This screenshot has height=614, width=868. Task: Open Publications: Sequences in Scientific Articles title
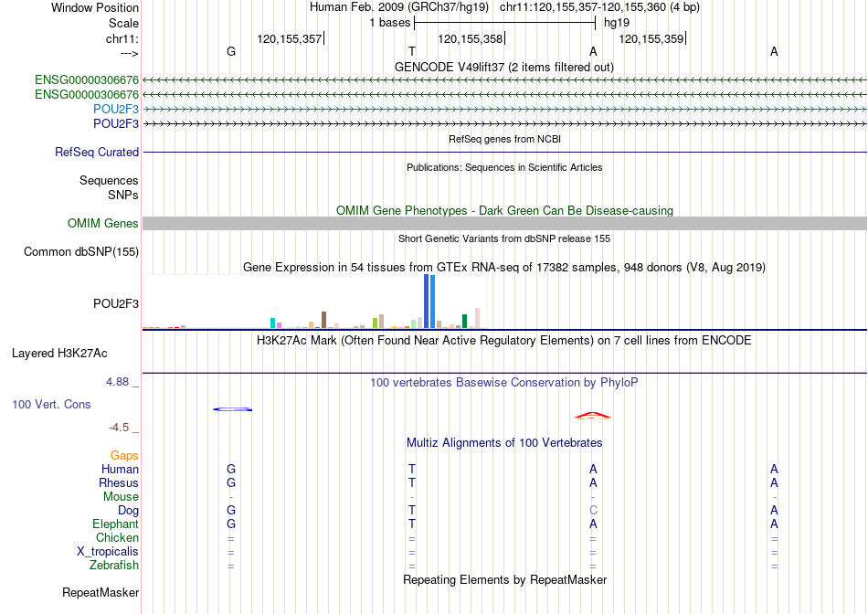coord(504,167)
